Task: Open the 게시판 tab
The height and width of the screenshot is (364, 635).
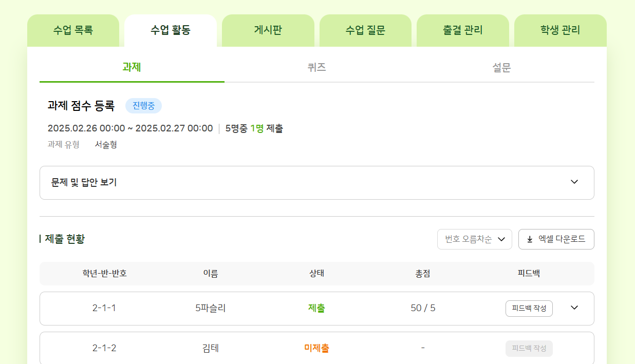Action: tap(268, 30)
